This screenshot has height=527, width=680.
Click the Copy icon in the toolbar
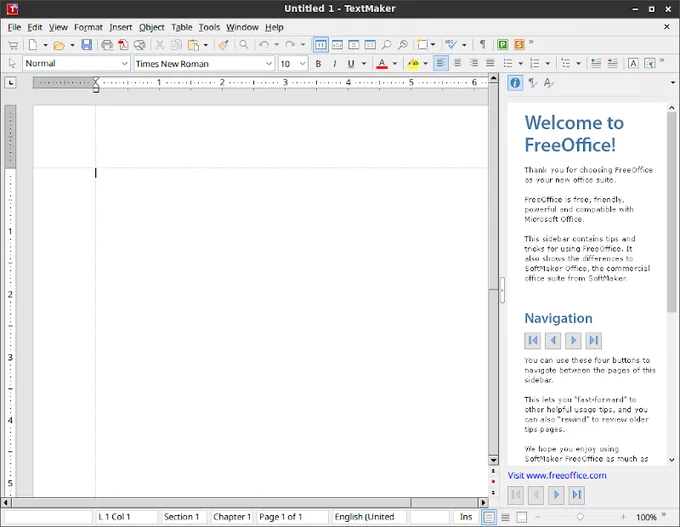[177, 45]
